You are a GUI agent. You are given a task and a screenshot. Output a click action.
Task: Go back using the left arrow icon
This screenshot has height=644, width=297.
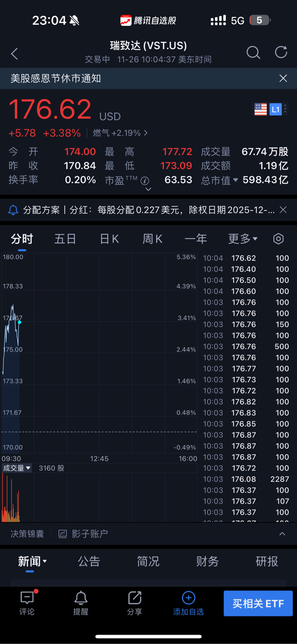15,54
